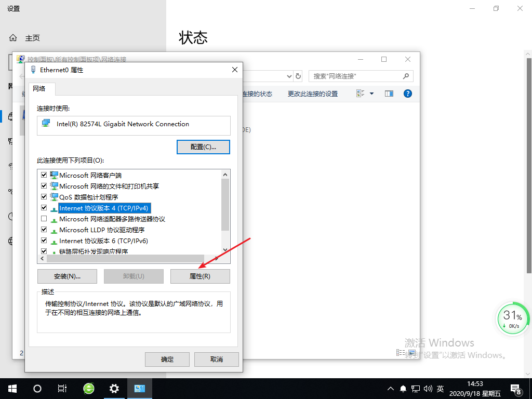Switch to the 网络 tab in properties dialog
The height and width of the screenshot is (399, 532).
pyautogui.click(x=41, y=89)
